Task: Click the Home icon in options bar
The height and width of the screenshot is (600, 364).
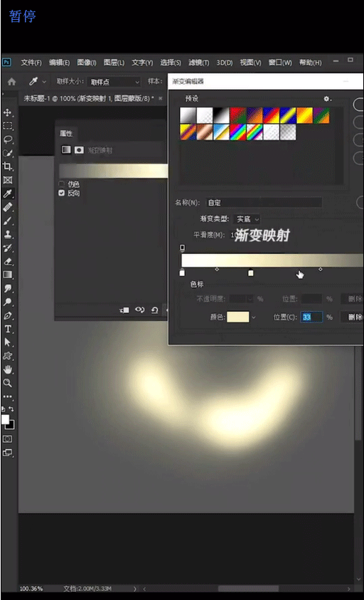Action: (12, 82)
